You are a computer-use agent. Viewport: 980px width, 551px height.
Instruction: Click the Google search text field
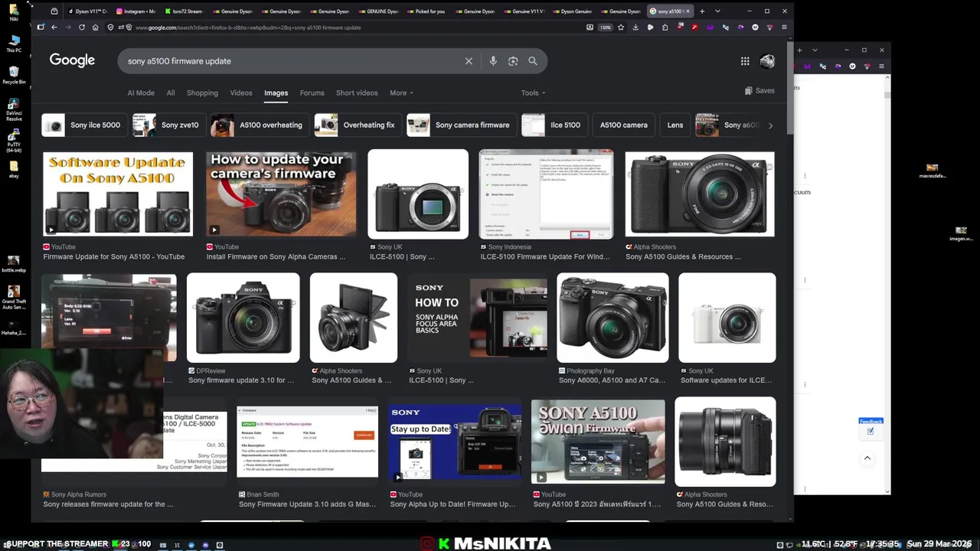pyautogui.click(x=291, y=61)
